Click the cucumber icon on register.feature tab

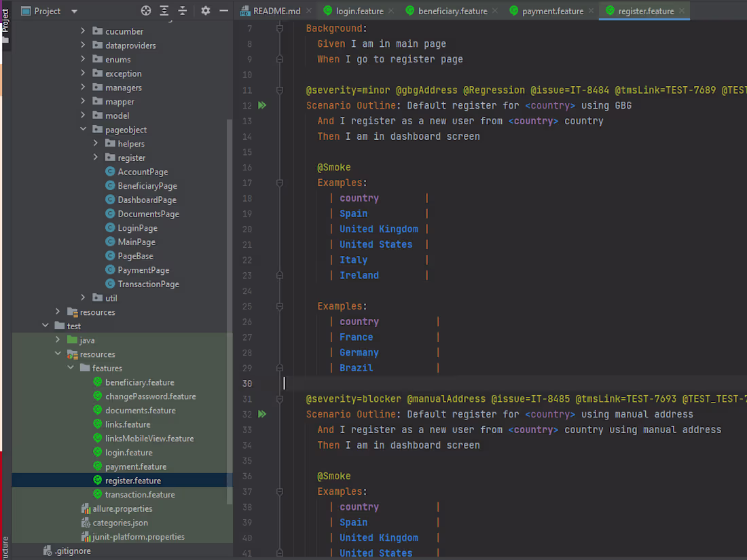tap(610, 10)
